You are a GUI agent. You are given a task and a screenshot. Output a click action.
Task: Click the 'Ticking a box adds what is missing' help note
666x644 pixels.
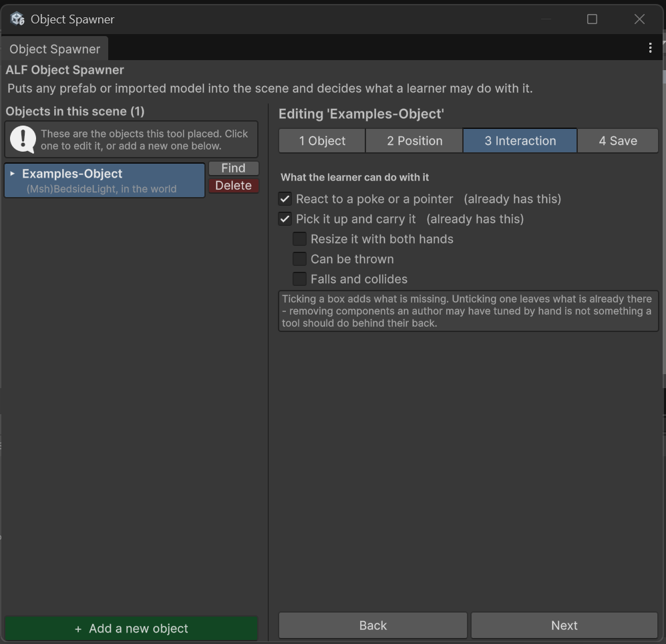pos(468,311)
